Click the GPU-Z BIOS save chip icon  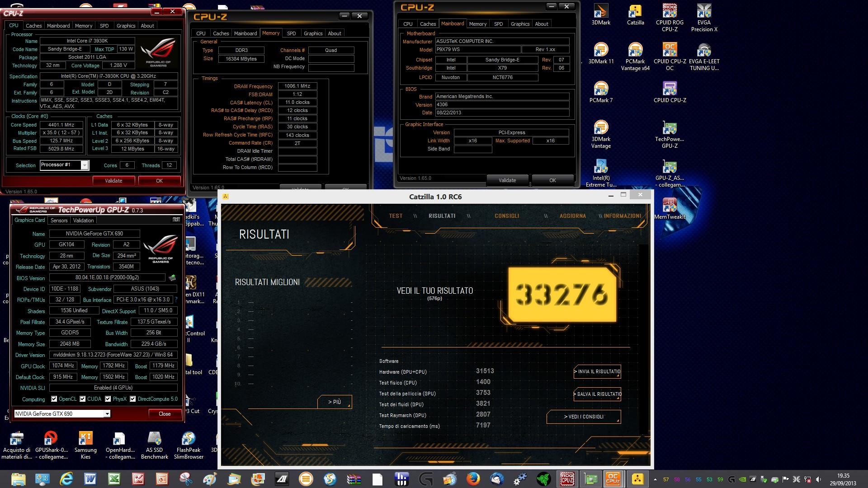point(172,278)
